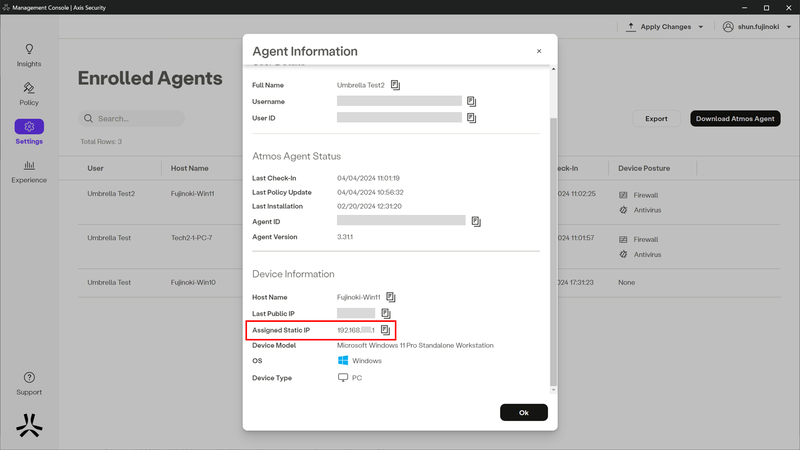The height and width of the screenshot is (450, 800).
Task: Click the dialog scrollbar up arrow
Action: 554,69
